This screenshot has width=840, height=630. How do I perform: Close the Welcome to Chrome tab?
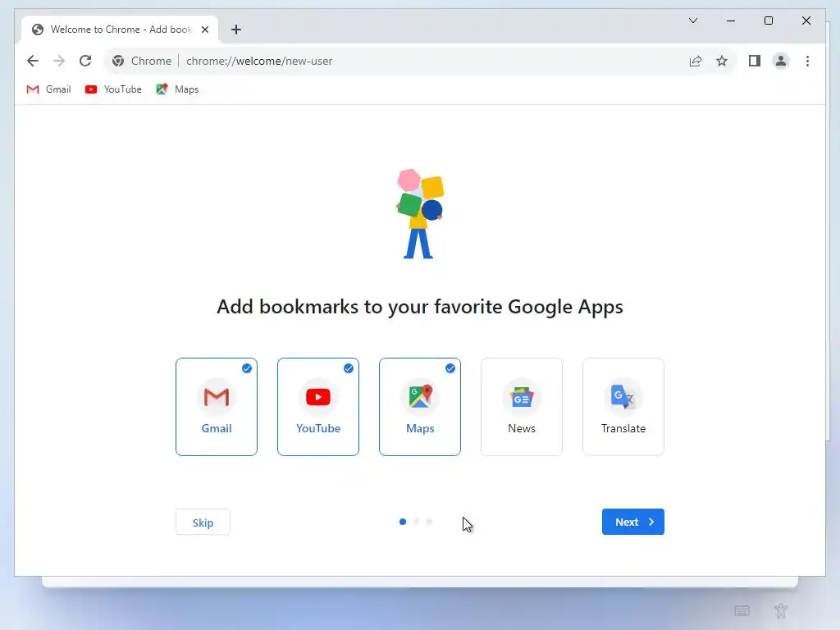pos(204,30)
